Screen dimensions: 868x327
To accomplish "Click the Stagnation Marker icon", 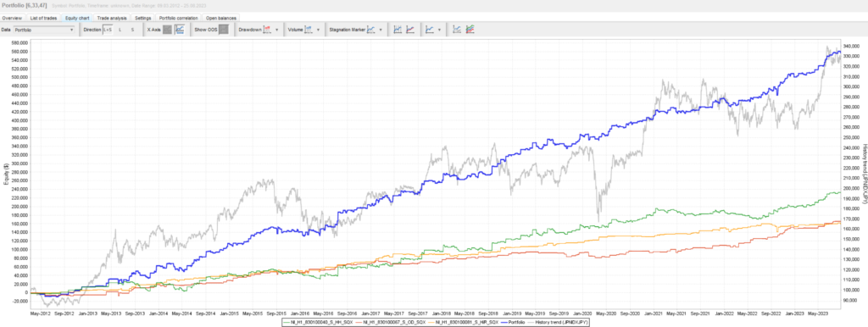I will [371, 30].
